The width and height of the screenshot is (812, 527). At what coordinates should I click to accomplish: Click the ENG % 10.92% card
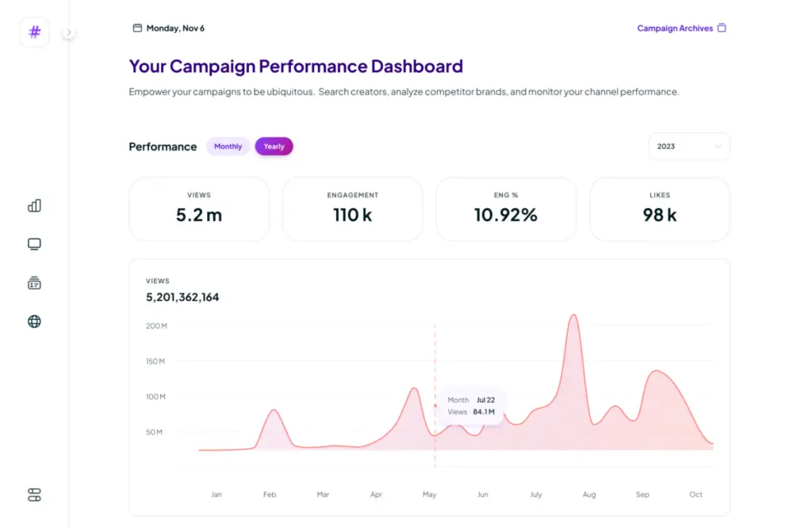click(x=506, y=208)
